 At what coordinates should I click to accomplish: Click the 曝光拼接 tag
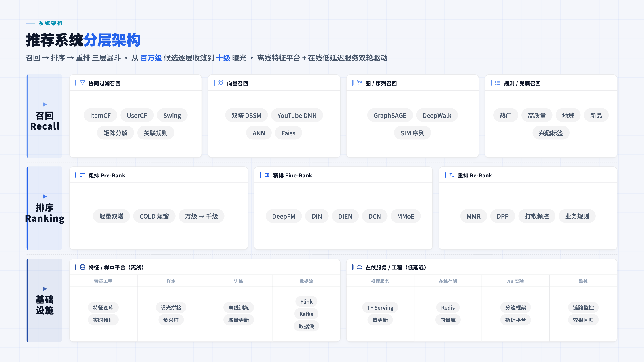coord(171,307)
